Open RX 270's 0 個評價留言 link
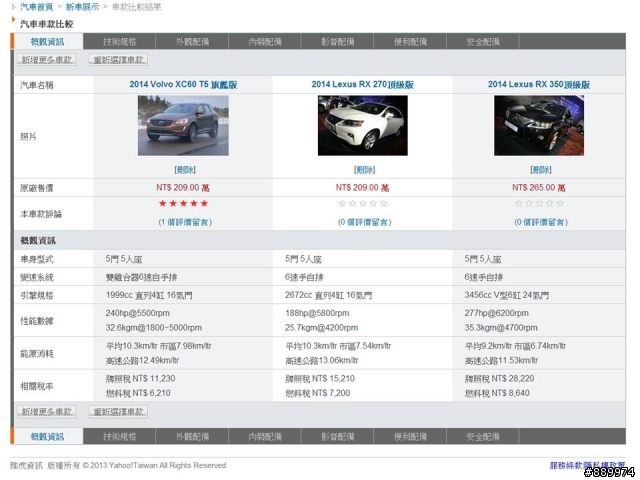640x480 pixels. click(364, 222)
